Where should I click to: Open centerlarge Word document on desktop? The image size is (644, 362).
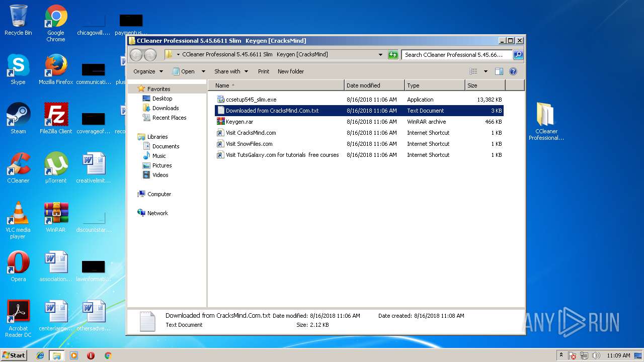(x=56, y=316)
